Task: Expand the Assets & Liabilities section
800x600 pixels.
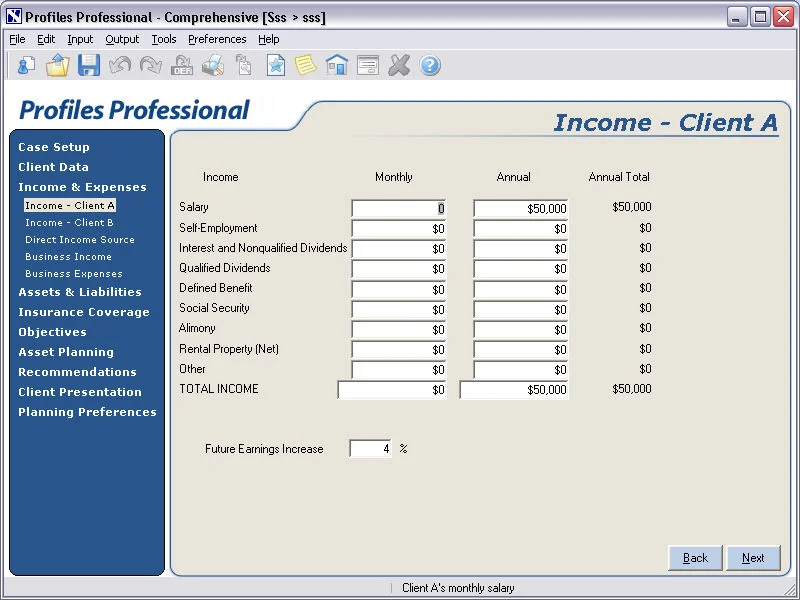Action: click(x=80, y=292)
